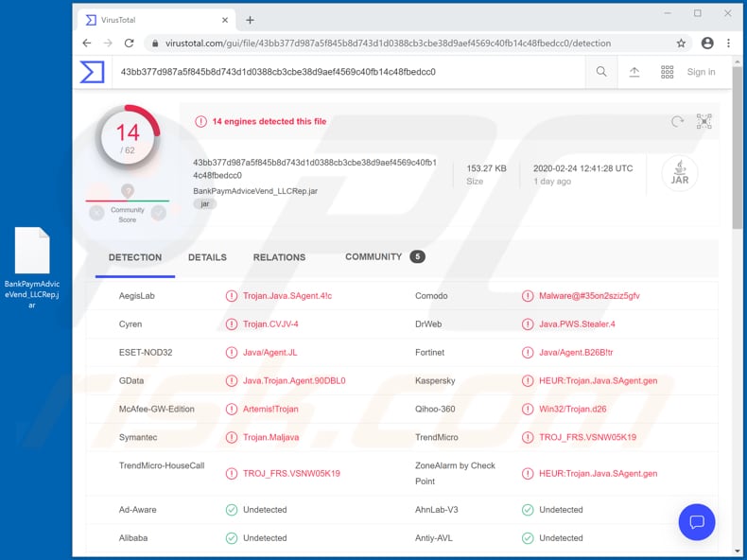
Task: Click the 153.27 KB size value
Action: click(486, 168)
